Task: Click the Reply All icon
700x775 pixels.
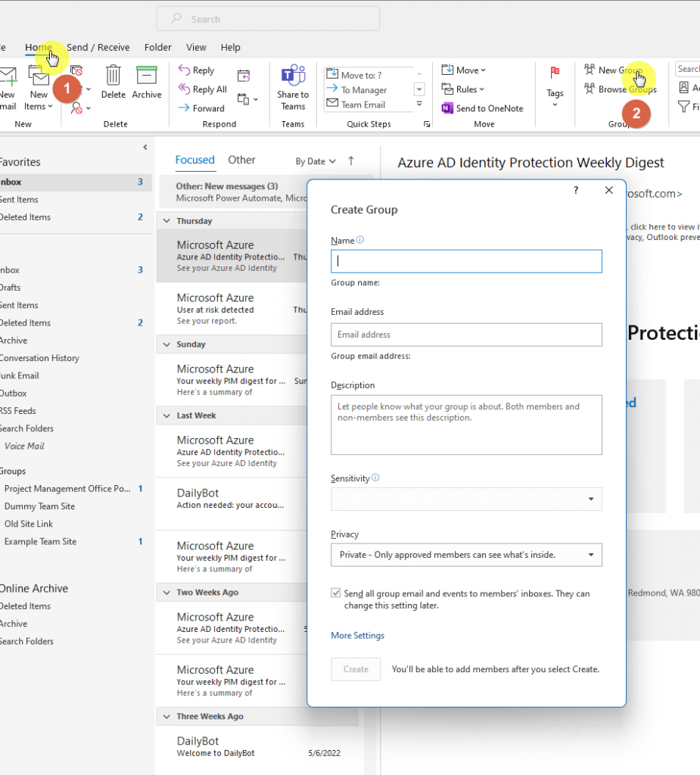Action: pyautogui.click(x=184, y=89)
